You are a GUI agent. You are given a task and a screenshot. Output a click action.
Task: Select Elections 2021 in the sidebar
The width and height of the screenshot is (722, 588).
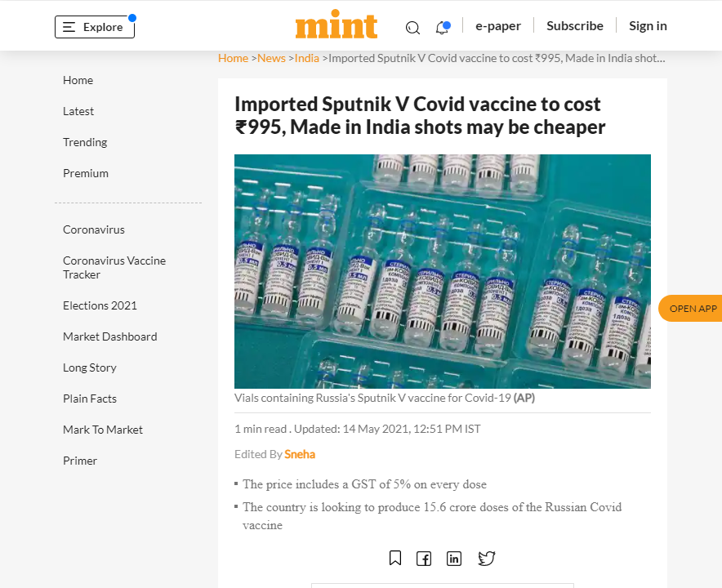pyautogui.click(x=100, y=305)
